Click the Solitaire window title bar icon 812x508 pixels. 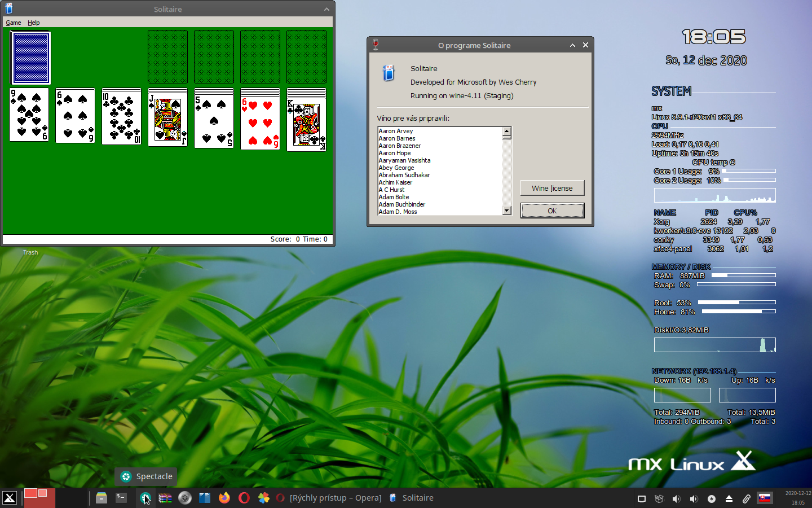coord(9,8)
